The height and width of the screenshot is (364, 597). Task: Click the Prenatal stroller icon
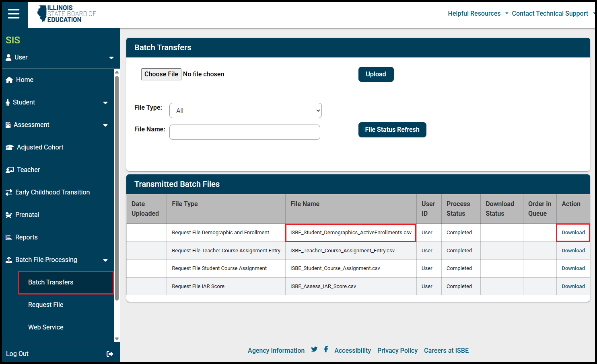click(9, 215)
